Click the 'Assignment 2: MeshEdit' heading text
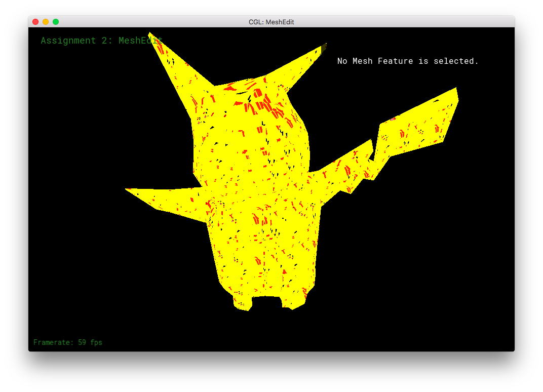The width and height of the screenshot is (543, 392). pyautogui.click(x=102, y=41)
